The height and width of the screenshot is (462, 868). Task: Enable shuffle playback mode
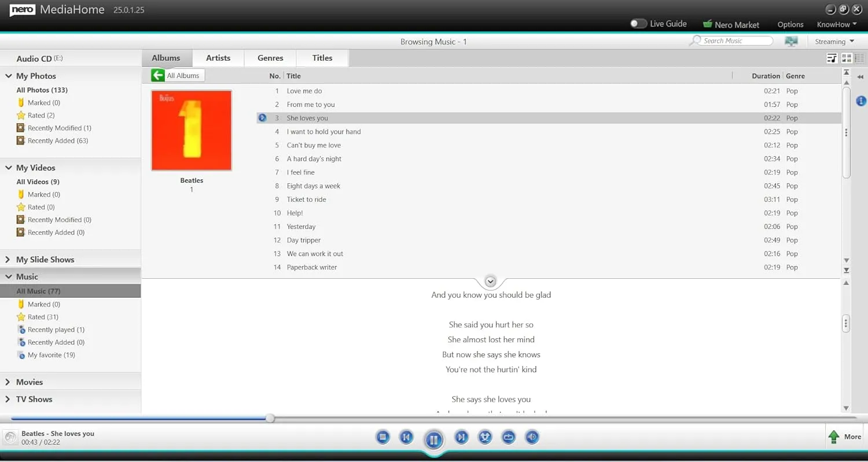pyautogui.click(x=485, y=437)
